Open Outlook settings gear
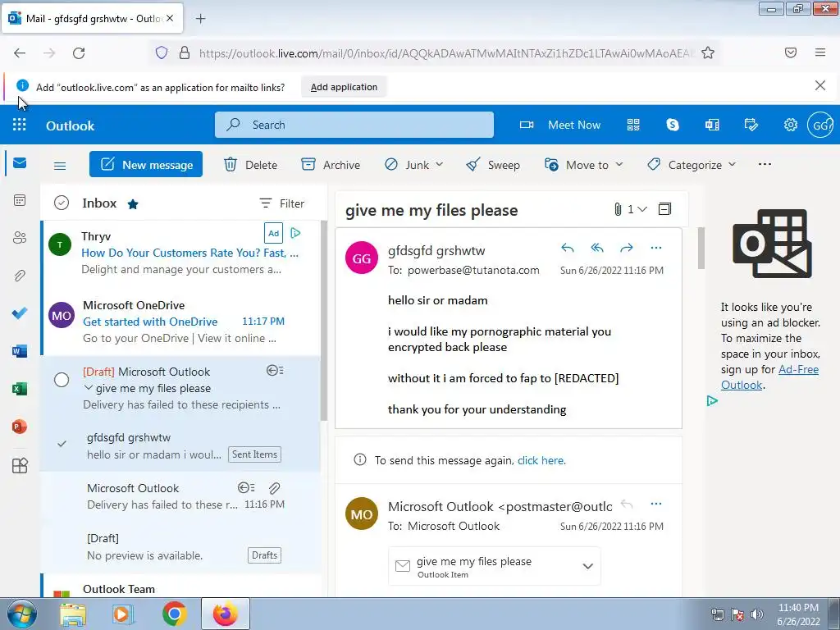 click(x=790, y=125)
